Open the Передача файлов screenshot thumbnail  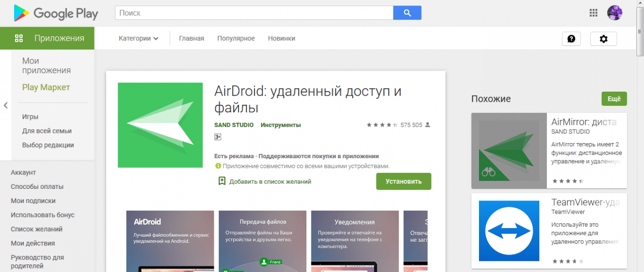tap(263, 242)
